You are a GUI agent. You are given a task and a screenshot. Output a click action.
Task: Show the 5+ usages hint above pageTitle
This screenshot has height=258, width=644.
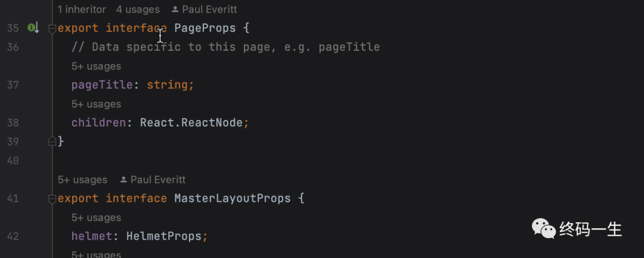tap(96, 66)
